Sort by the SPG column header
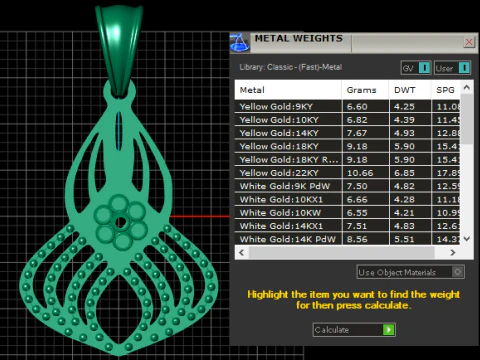The height and width of the screenshot is (360, 480). point(446,90)
